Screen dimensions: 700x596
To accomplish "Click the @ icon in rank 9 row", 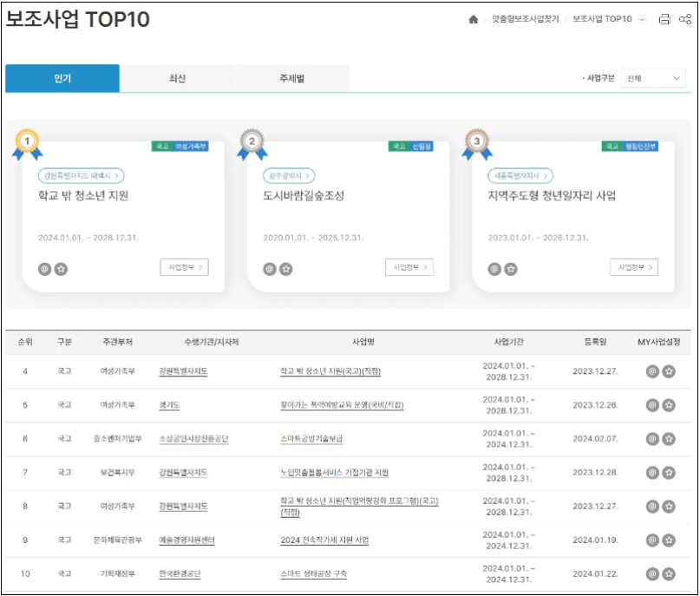I will pos(652,540).
